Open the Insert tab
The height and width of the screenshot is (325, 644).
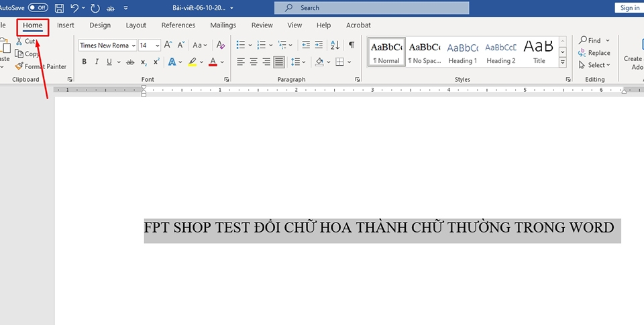tap(66, 25)
